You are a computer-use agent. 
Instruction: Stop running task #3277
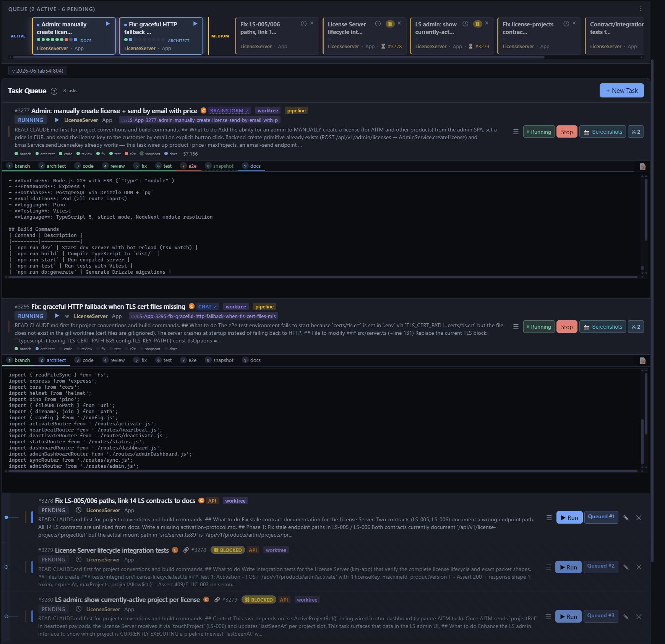tap(567, 132)
